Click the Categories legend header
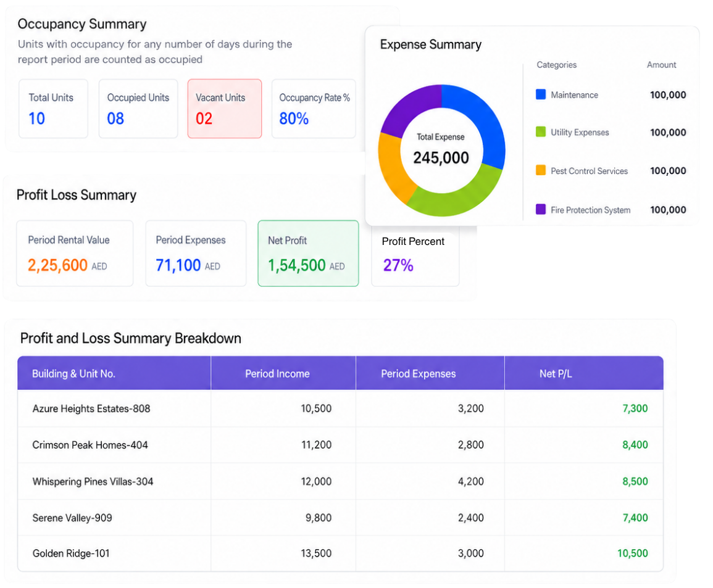This screenshot has height=588, width=713. point(557,65)
